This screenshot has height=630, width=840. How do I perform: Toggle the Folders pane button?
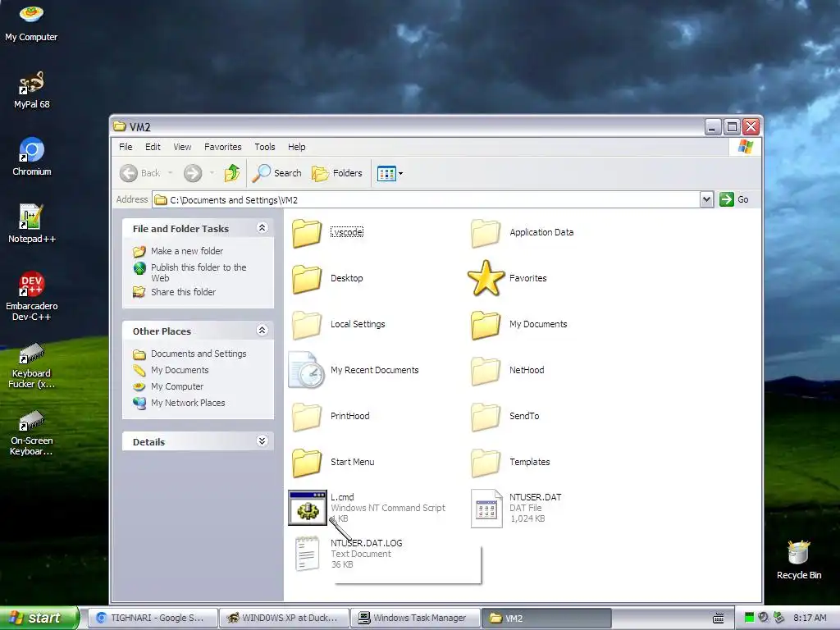click(337, 173)
